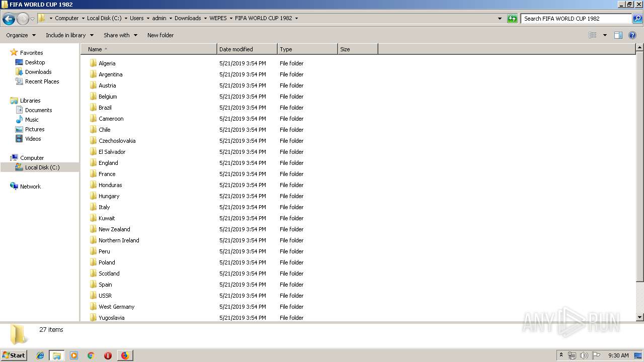This screenshot has height=362, width=644.
Task: Click Downloads in the address path
Action: tap(188, 18)
